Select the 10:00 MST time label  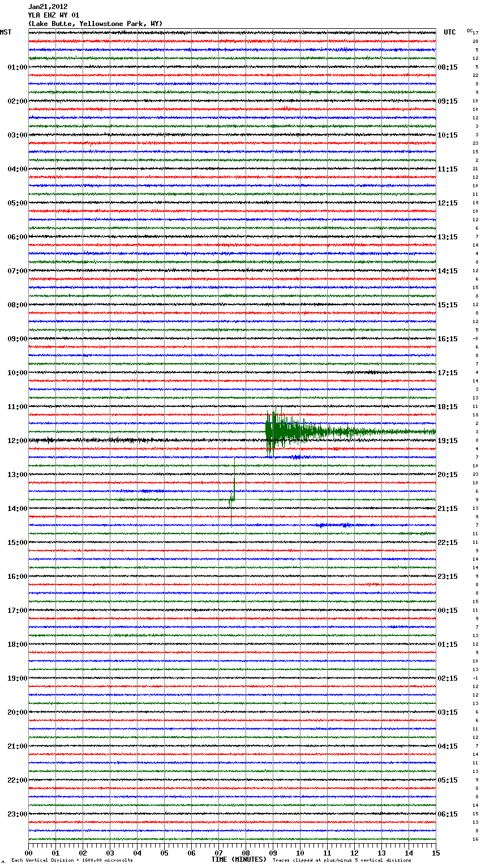pos(18,373)
